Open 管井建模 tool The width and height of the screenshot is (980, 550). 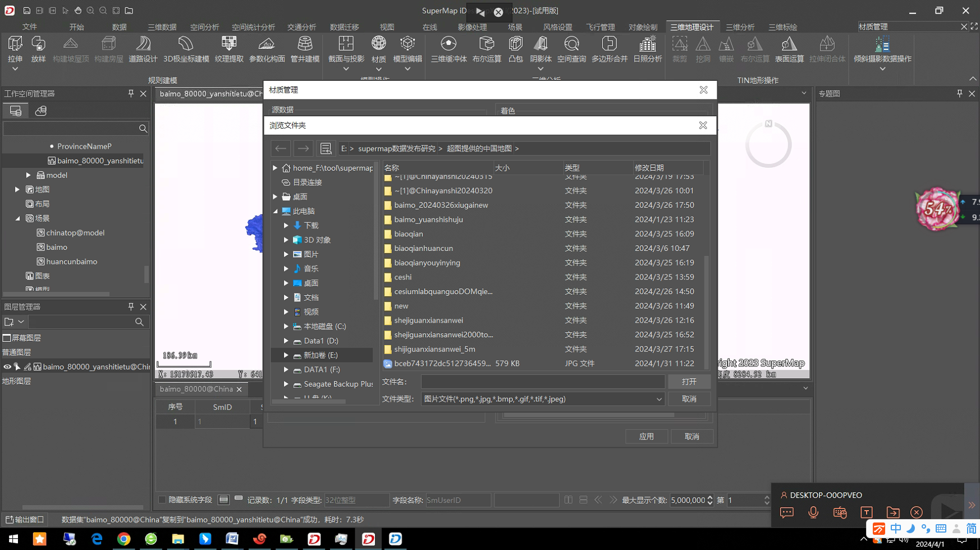(x=305, y=48)
